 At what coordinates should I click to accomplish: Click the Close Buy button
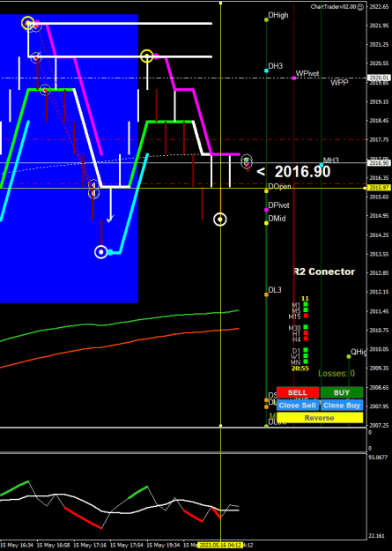pyautogui.click(x=342, y=406)
